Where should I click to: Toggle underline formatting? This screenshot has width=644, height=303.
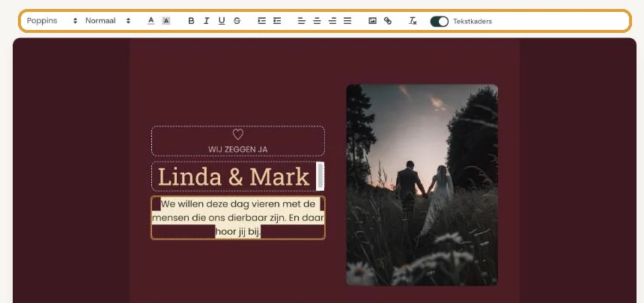click(x=222, y=20)
